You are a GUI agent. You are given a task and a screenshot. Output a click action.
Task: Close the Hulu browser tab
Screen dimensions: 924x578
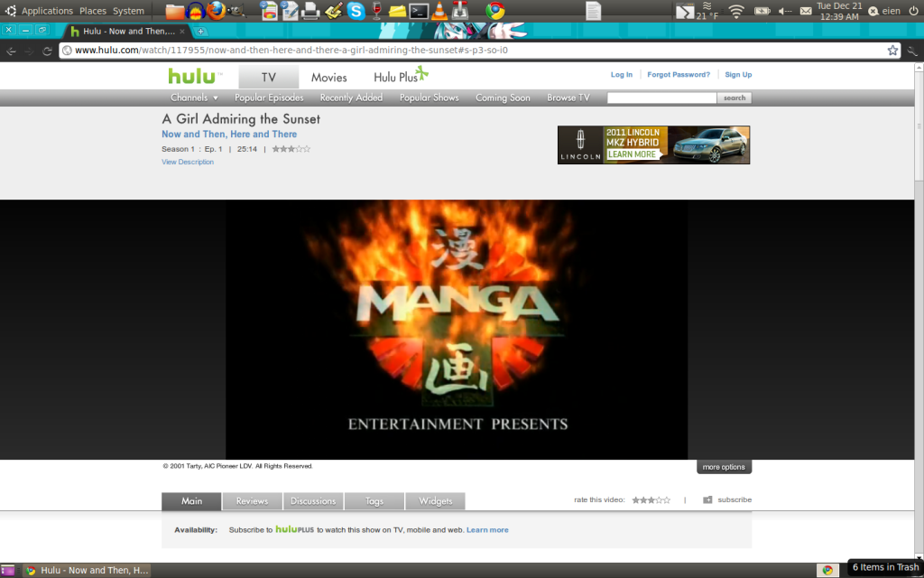181,32
